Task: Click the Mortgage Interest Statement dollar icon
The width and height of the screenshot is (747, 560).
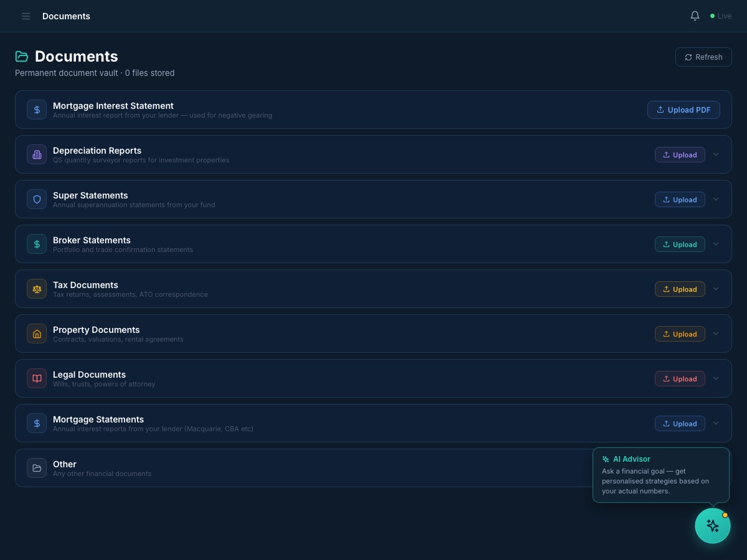Action: coord(37,110)
